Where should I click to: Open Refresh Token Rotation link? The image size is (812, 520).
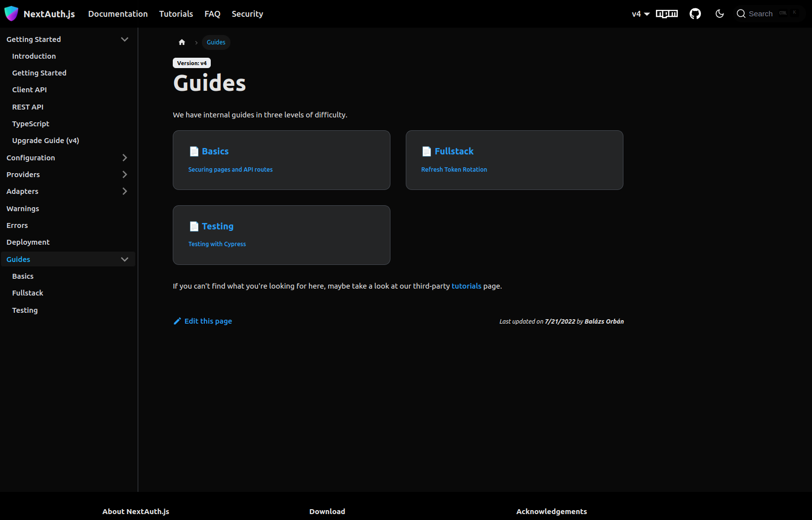[x=454, y=170]
